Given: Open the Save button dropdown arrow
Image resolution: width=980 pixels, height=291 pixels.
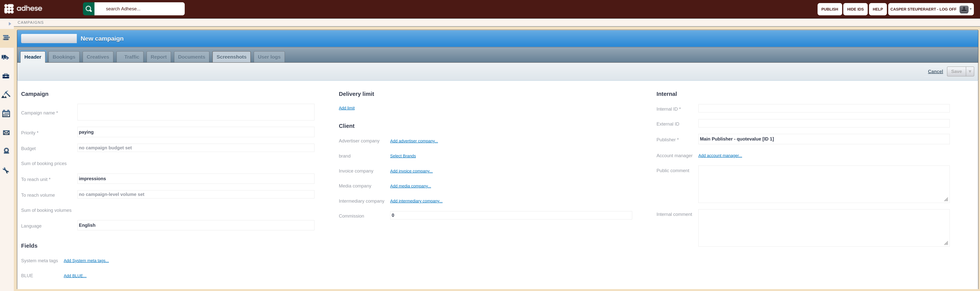Looking at the screenshot, I should [x=970, y=72].
